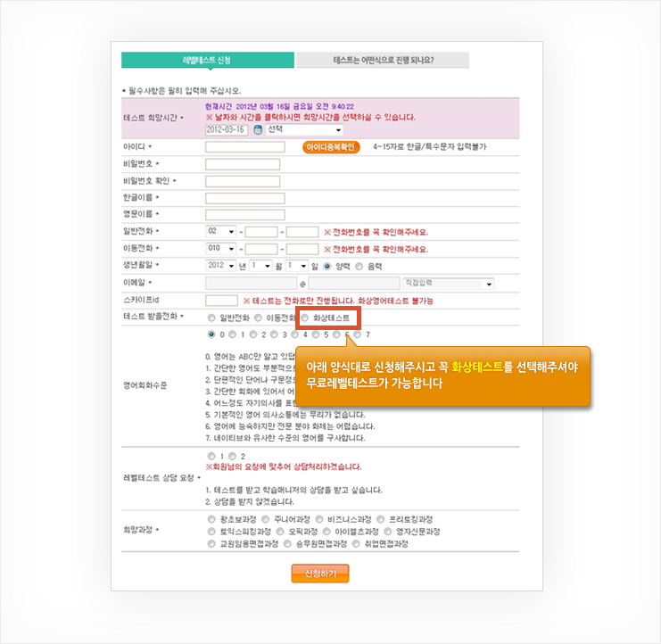Viewport: 661px width, 644px height.
Task: Select the 프리토킹과정 course
Action: (x=381, y=519)
